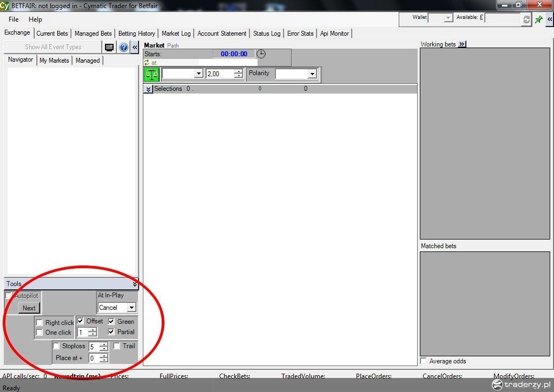554x392 pixels.
Task: Click the Stoploss number field showing 5
Action: [x=94, y=347]
